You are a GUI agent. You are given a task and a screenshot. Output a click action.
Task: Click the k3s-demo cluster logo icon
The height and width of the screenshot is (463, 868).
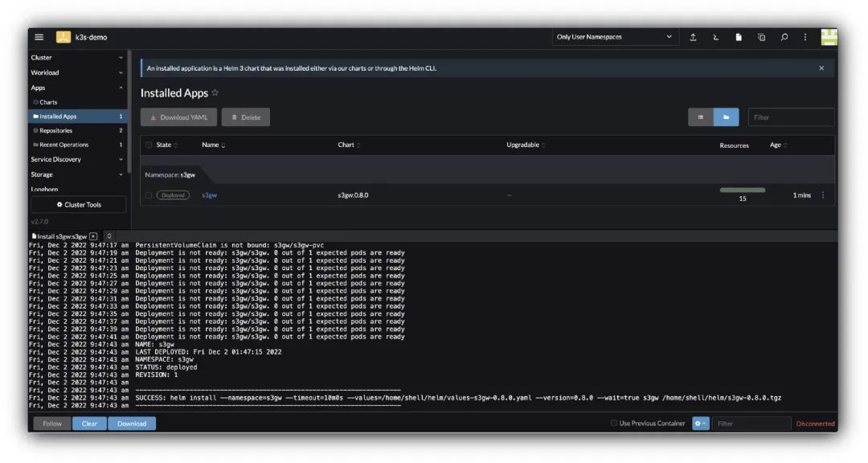(x=63, y=37)
